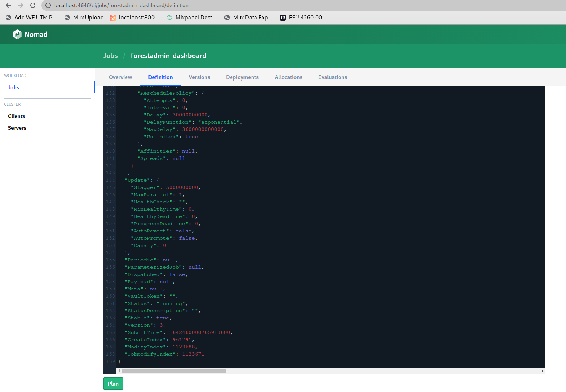Click the horizontal scrollbar right arrow
The height and width of the screenshot is (392, 566).
click(x=542, y=371)
